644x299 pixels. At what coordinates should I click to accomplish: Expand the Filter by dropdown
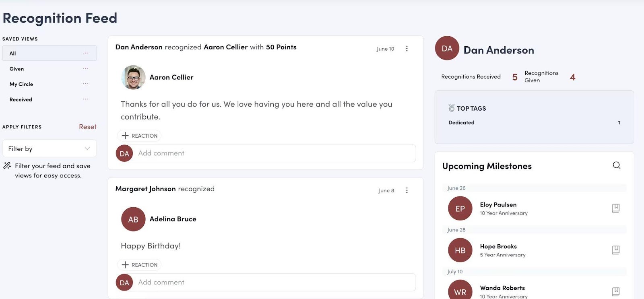click(x=50, y=148)
